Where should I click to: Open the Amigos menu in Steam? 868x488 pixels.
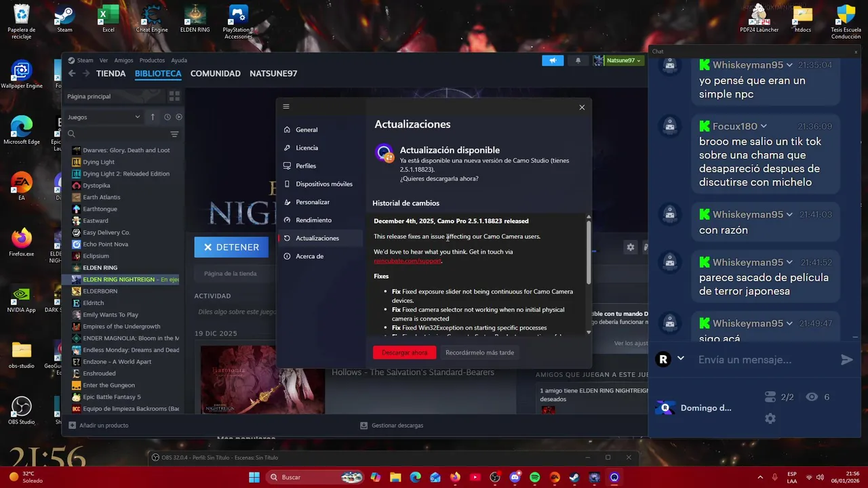coord(123,60)
